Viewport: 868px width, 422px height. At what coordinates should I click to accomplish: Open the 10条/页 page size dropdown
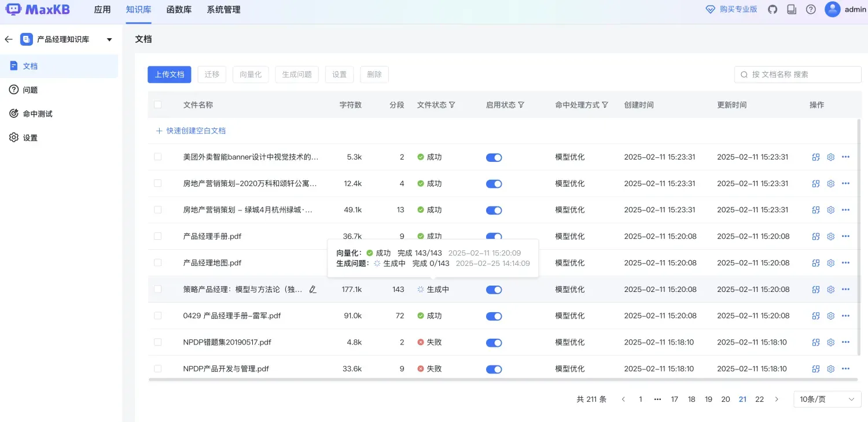pos(827,399)
